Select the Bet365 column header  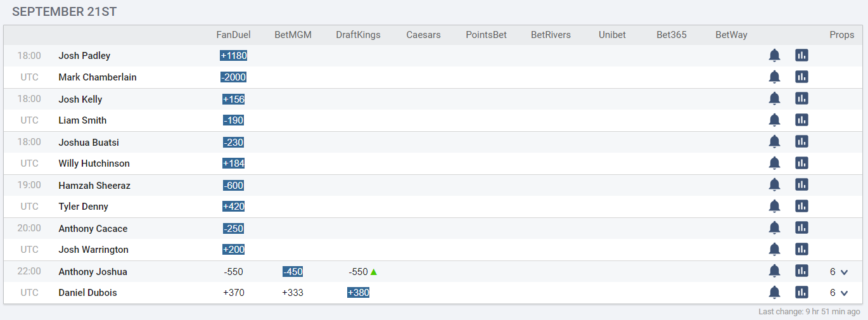click(x=672, y=35)
